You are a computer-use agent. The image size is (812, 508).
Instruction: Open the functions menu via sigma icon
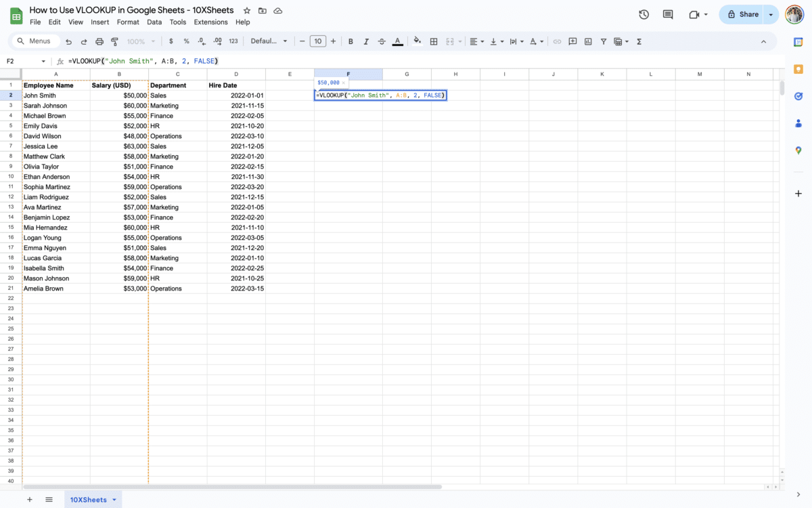click(639, 41)
